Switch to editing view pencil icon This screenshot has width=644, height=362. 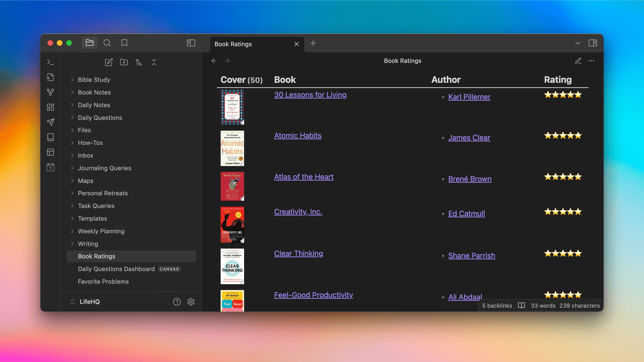(578, 61)
